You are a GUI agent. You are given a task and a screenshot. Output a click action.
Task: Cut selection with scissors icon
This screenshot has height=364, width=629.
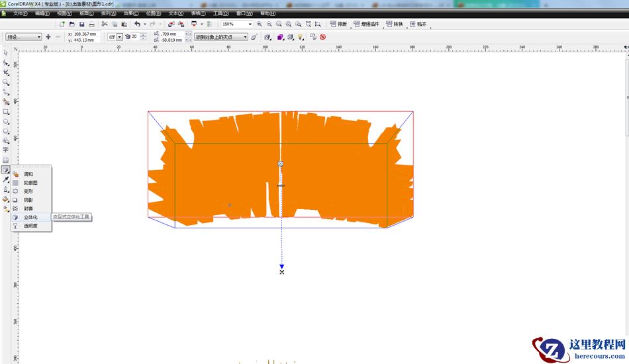click(x=105, y=24)
